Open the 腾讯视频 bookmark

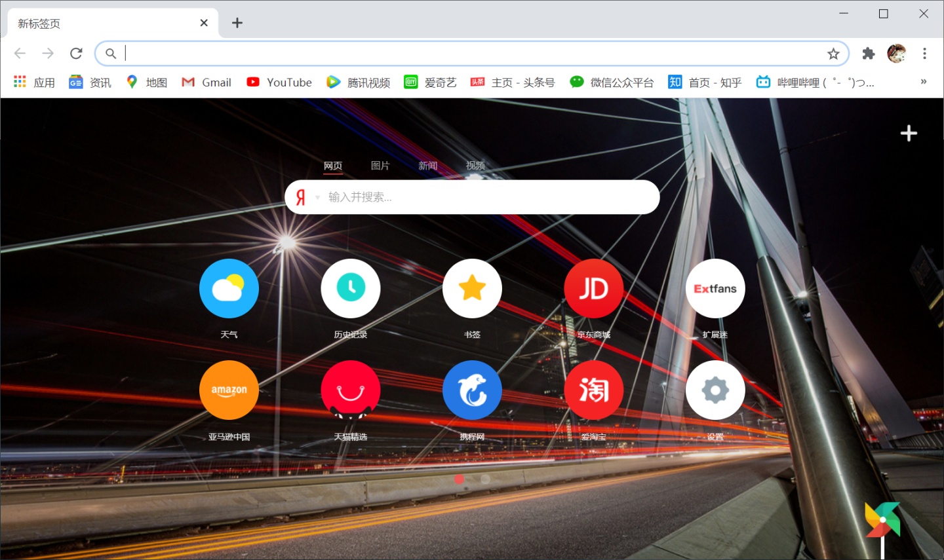pos(359,82)
